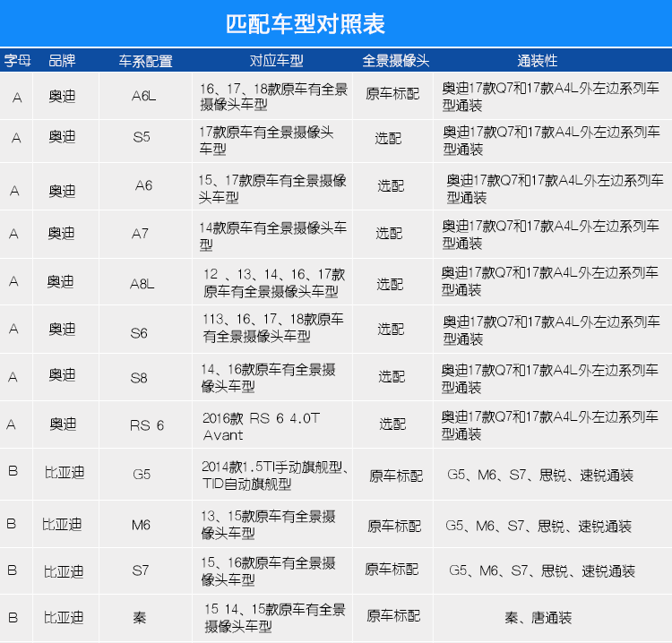Select the A7 model cell
This screenshot has height=643, width=672.
(140, 234)
